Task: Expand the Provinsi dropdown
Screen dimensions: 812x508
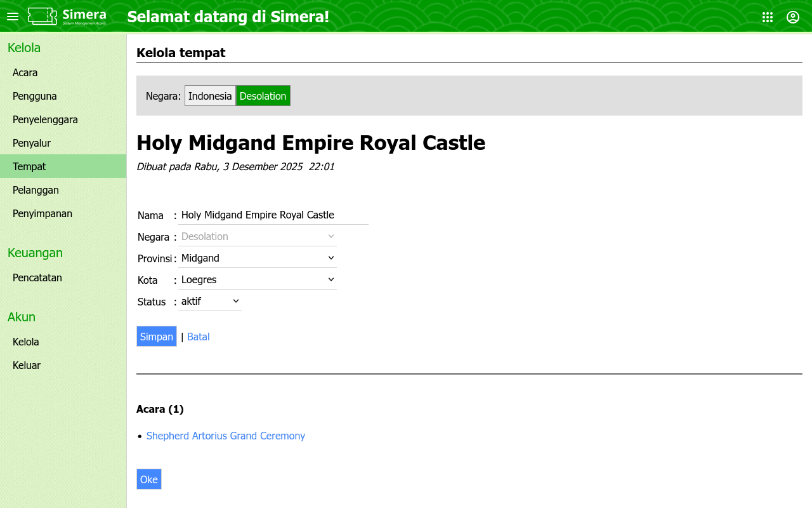Action: click(x=257, y=258)
